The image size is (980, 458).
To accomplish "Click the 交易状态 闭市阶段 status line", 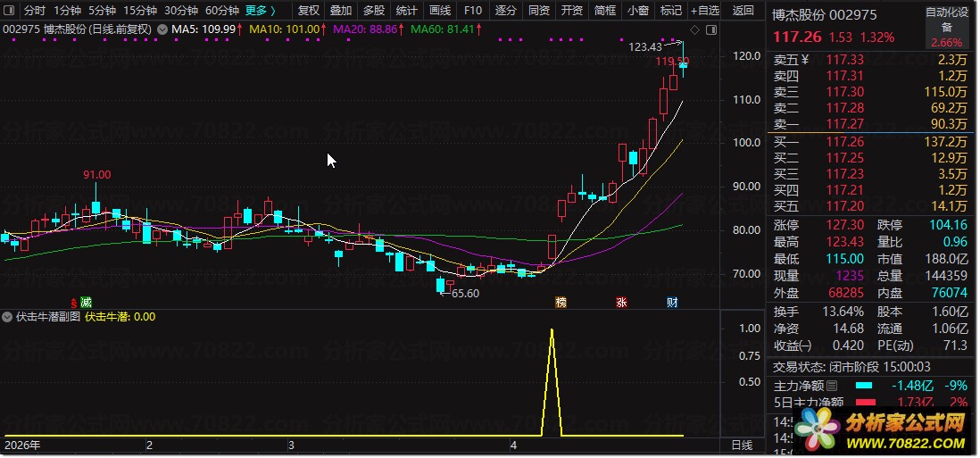I will click(851, 367).
